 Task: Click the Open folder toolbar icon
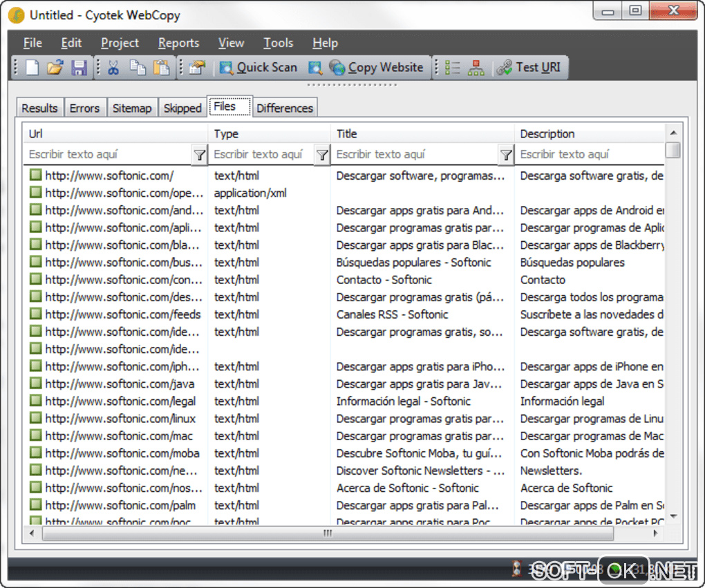[55, 68]
